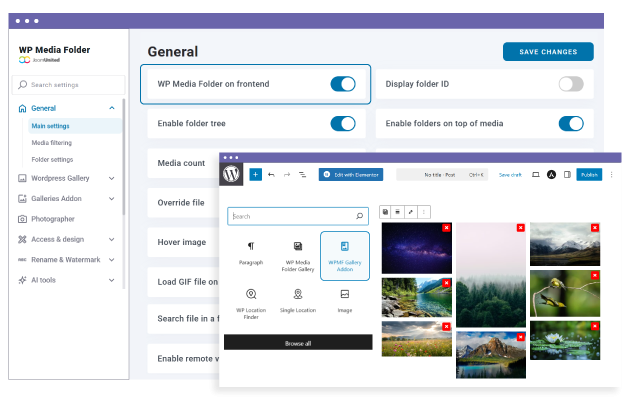The height and width of the screenshot is (400, 630).
Task: Expand the Wordpress Gallery section
Action: (111, 179)
